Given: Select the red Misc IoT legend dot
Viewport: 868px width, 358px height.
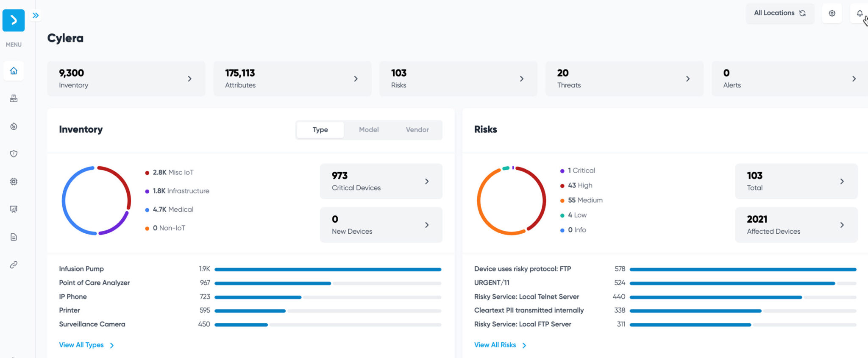Looking at the screenshot, I should pyautogui.click(x=147, y=173).
